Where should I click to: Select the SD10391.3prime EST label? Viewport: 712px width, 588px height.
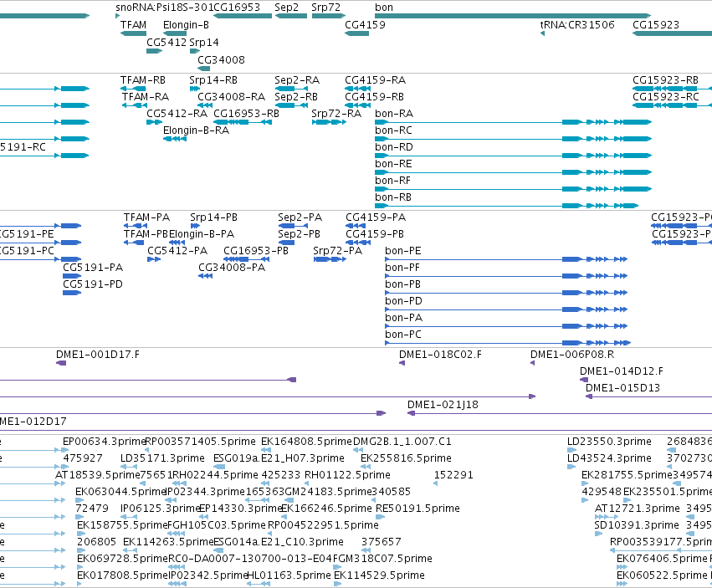pyautogui.click(x=636, y=526)
